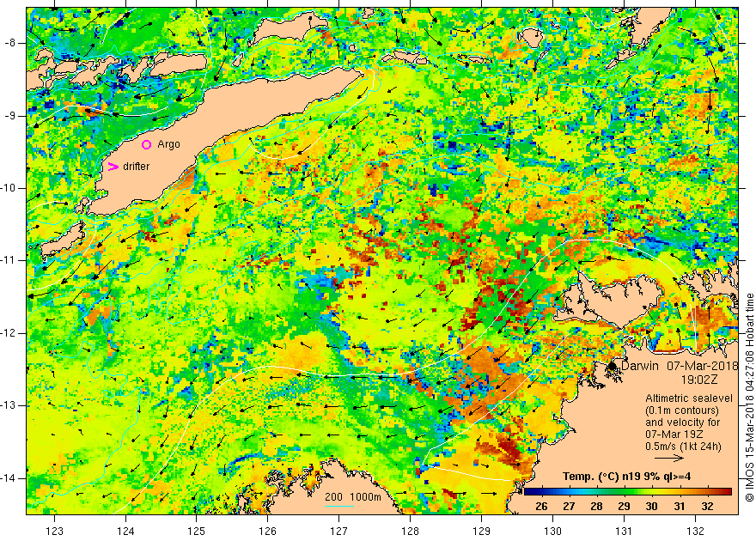This screenshot has height=541, width=756.
Task: Click the '28' colorbar tick label
Action: pos(596,507)
